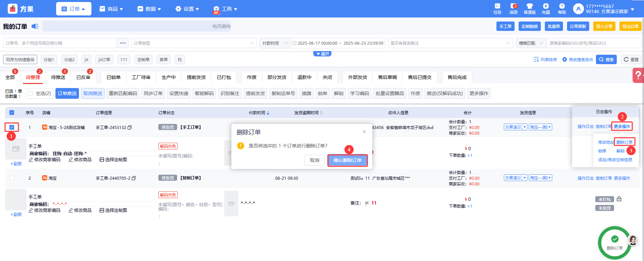Toggle the 全选(2) select all checkbox
644x261 pixels.
(x=31, y=93)
